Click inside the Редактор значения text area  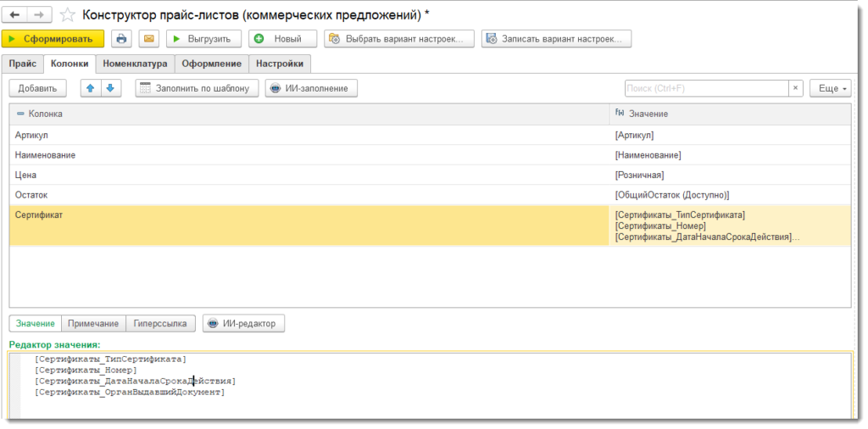click(x=430, y=385)
